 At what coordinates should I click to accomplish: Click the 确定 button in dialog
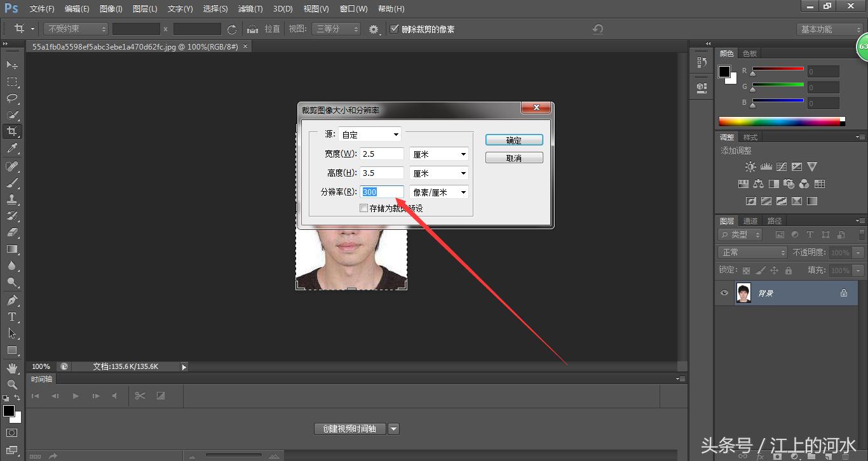[x=514, y=140]
